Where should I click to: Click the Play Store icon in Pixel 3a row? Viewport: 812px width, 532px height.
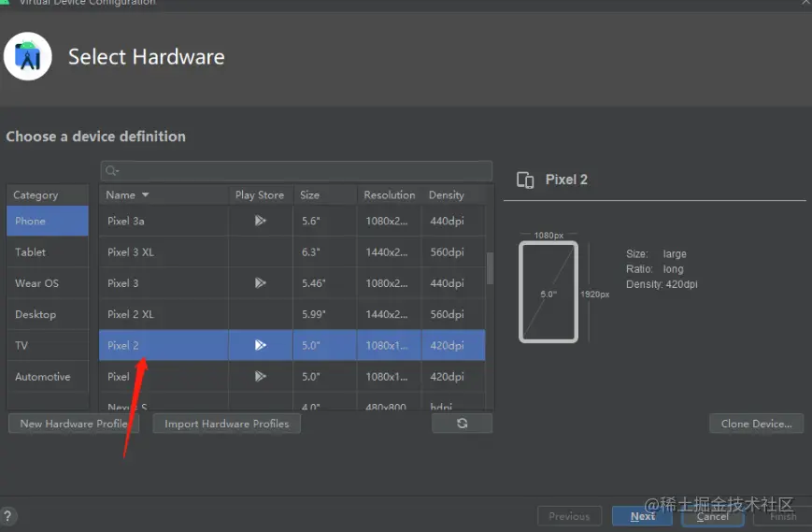[x=260, y=221]
